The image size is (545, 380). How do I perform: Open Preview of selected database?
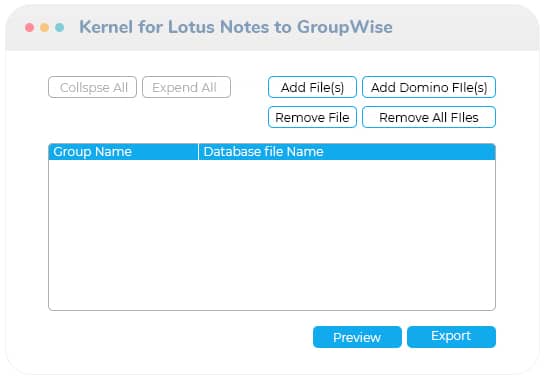(357, 337)
